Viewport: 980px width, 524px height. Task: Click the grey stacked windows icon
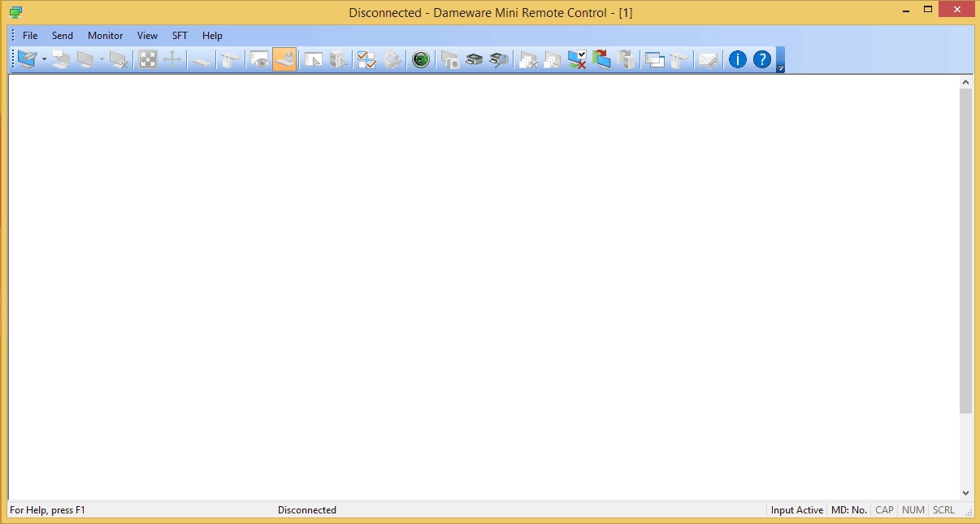(553, 59)
